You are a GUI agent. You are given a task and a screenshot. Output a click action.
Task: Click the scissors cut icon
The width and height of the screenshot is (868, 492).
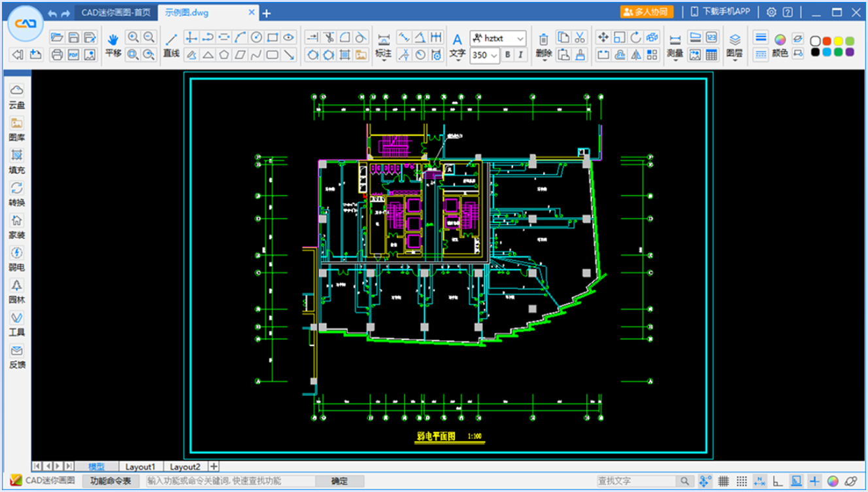point(580,38)
